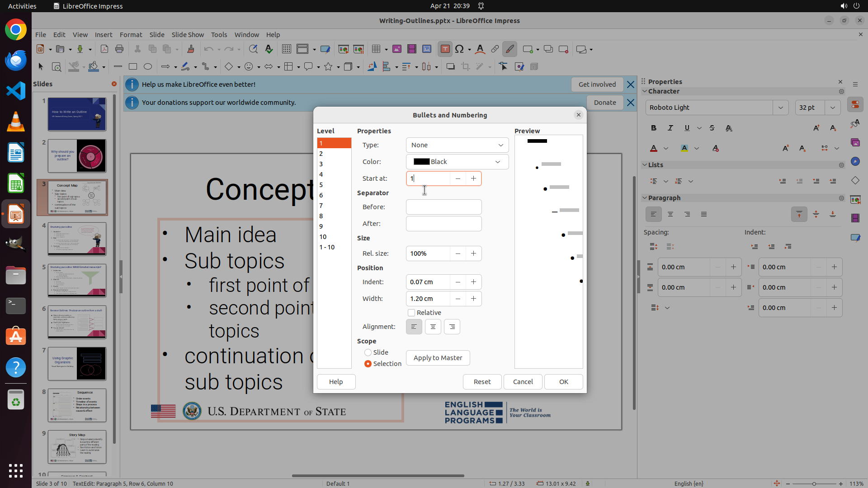The image size is (868, 488).
Task: Choose the right alignment button in the Bullets dialog
Action: click(x=452, y=327)
